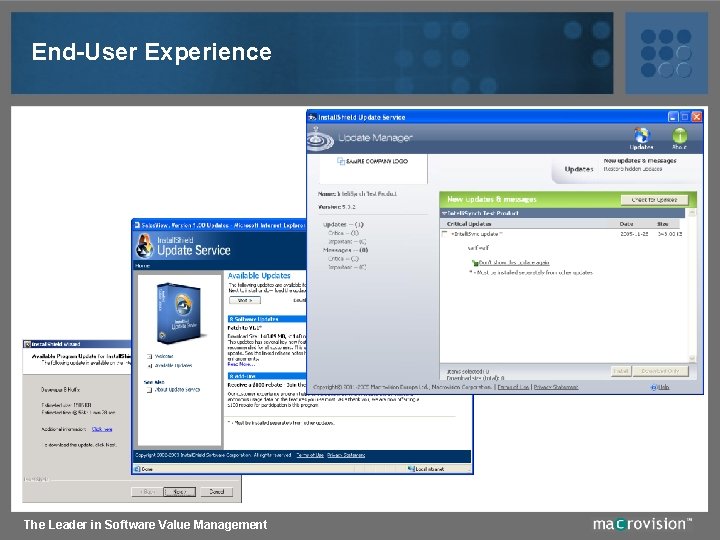Viewport: 720px width, 540px height.
Task: Click the Cancel button in InstallShield Wizard
Action: [x=217, y=492]
